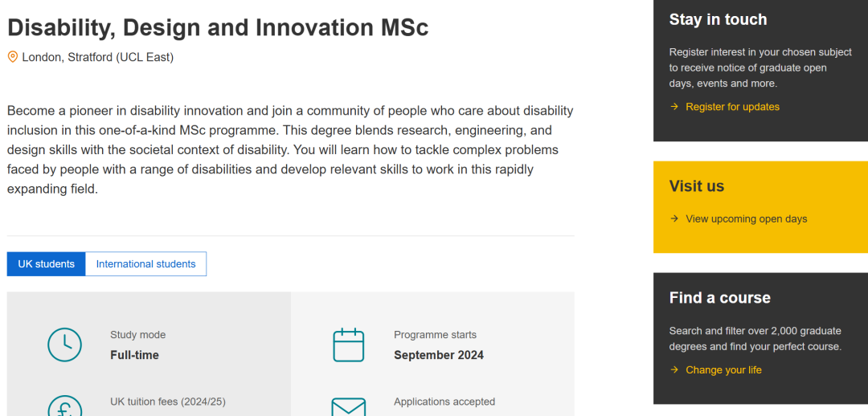The image size is (868, 416).
Task: Click the pound sign tuition fees icon
Action: [x=65, y=406]
